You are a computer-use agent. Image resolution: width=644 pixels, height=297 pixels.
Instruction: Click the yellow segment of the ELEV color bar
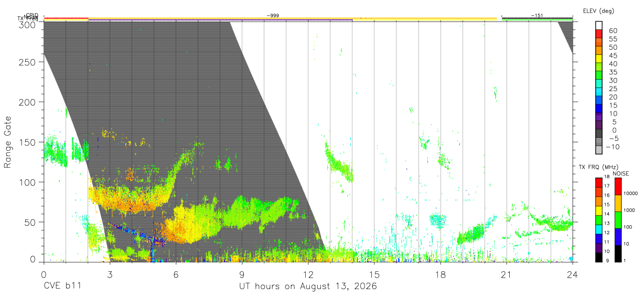tap(599, 59)
